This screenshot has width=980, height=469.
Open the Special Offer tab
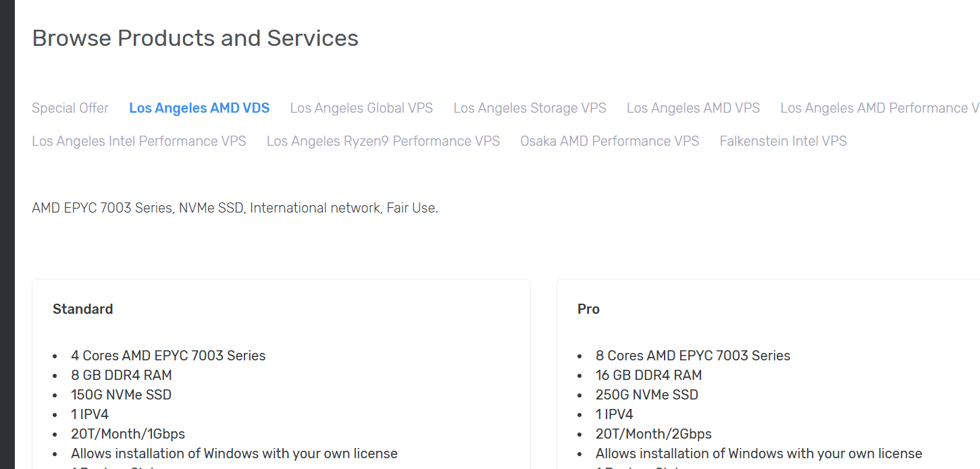coord(70,108)
